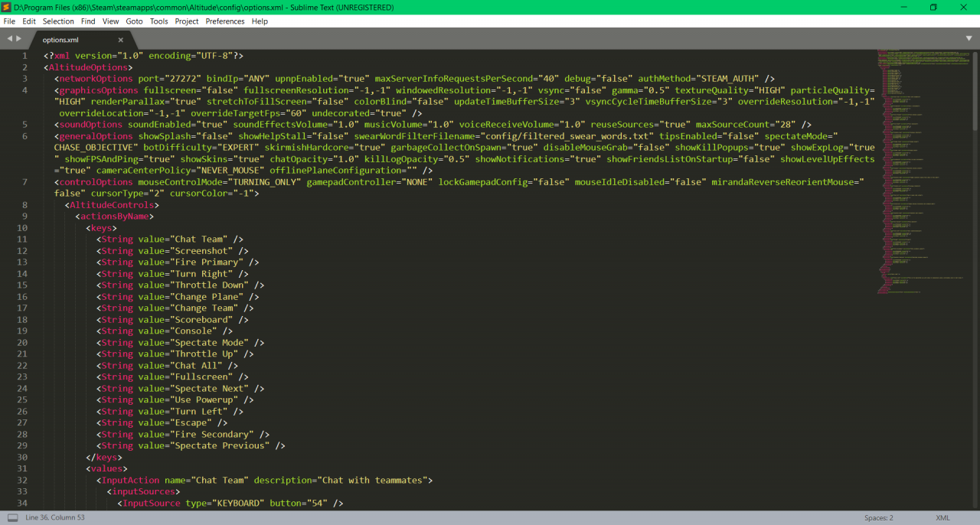
Task: Change syntax via the XML status label
Action: pos(942,518)
